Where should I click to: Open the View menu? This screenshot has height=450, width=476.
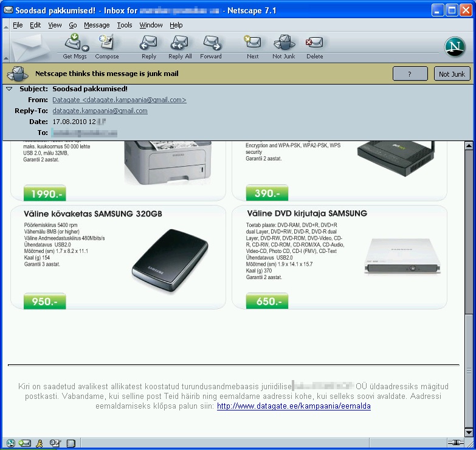click(55, 25)
